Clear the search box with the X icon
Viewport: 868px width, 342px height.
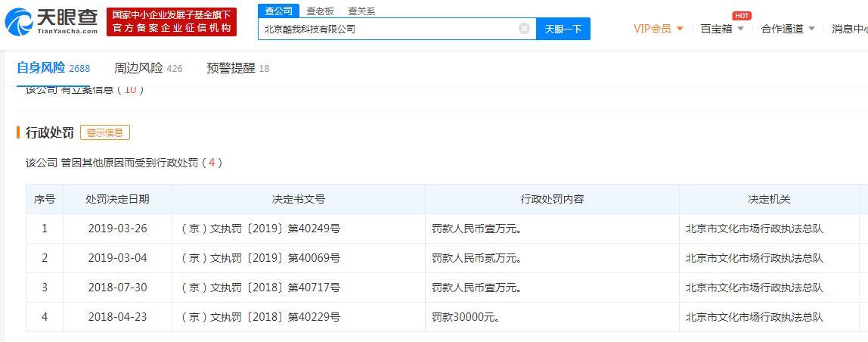(524, 29)
